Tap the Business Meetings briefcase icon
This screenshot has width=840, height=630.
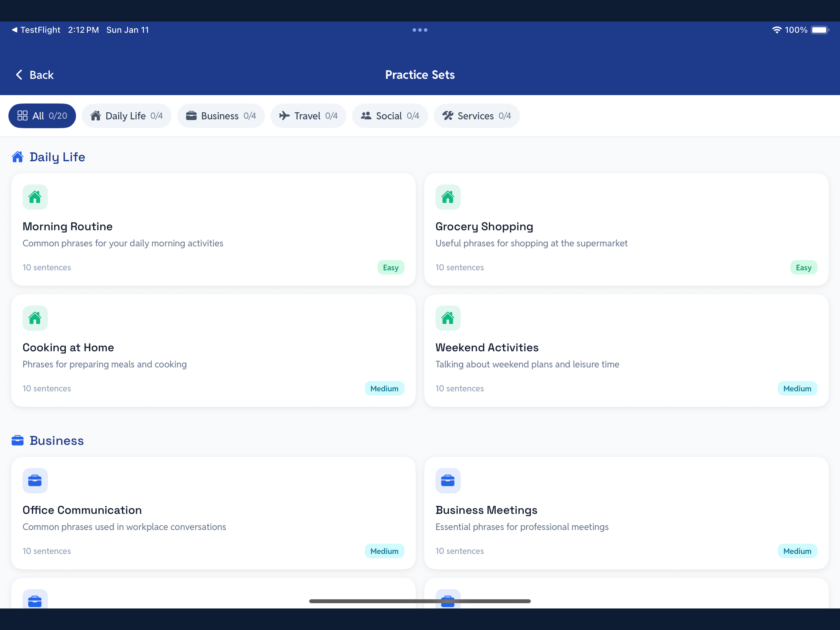448,481
